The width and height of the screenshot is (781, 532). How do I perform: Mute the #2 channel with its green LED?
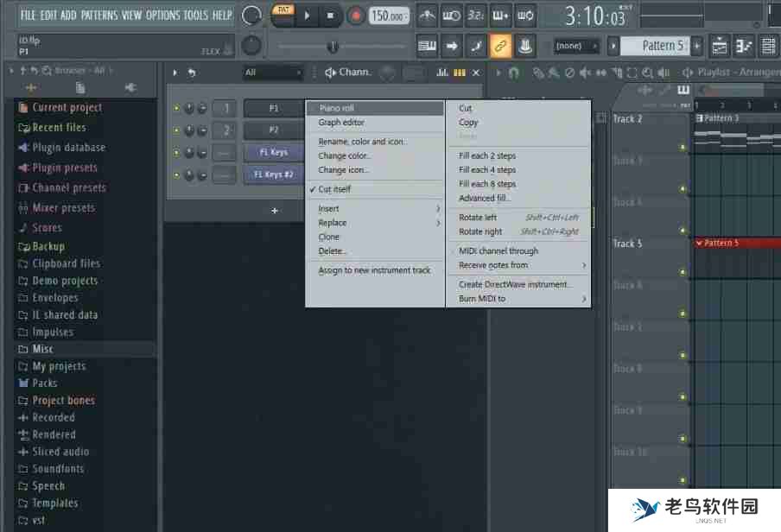[x=176, y=130]
